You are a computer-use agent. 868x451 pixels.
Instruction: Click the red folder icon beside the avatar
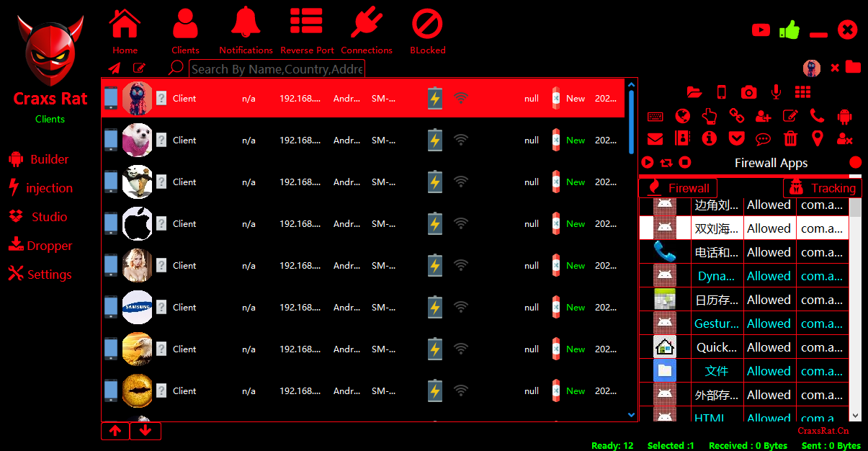(854, 67)
